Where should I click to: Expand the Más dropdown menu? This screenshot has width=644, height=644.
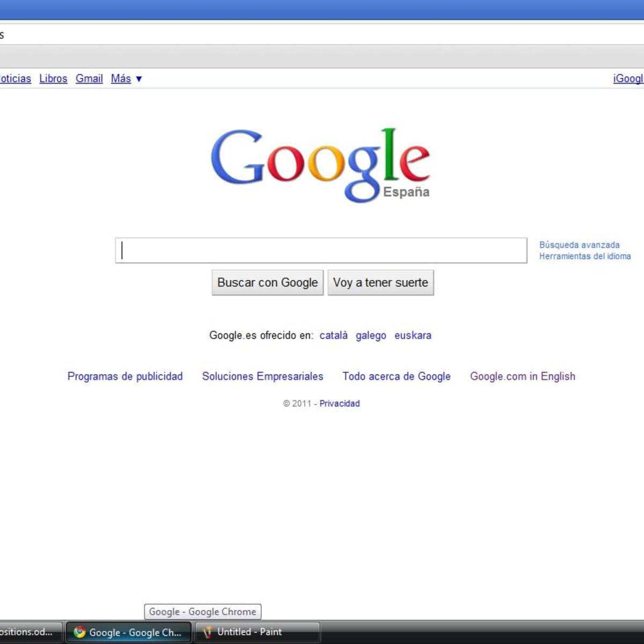pyautogui.click(x=126, y=78)
